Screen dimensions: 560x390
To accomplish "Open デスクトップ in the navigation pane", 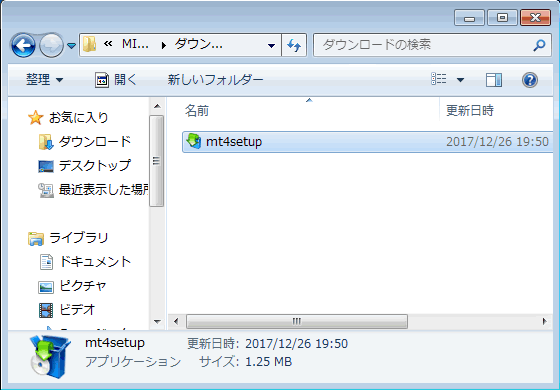I will [95, 166].
